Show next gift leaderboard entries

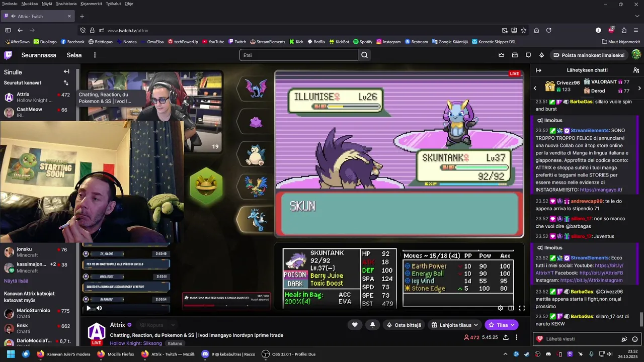coord(639,88)
